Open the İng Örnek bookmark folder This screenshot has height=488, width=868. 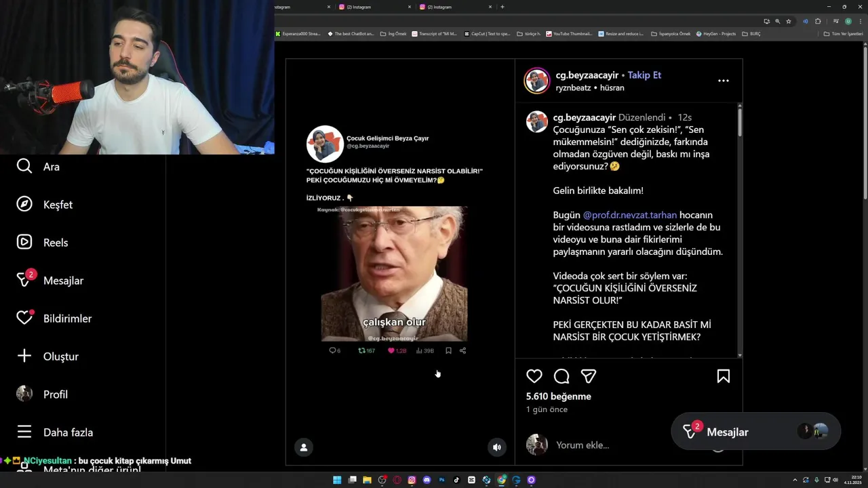pos(393,33)
